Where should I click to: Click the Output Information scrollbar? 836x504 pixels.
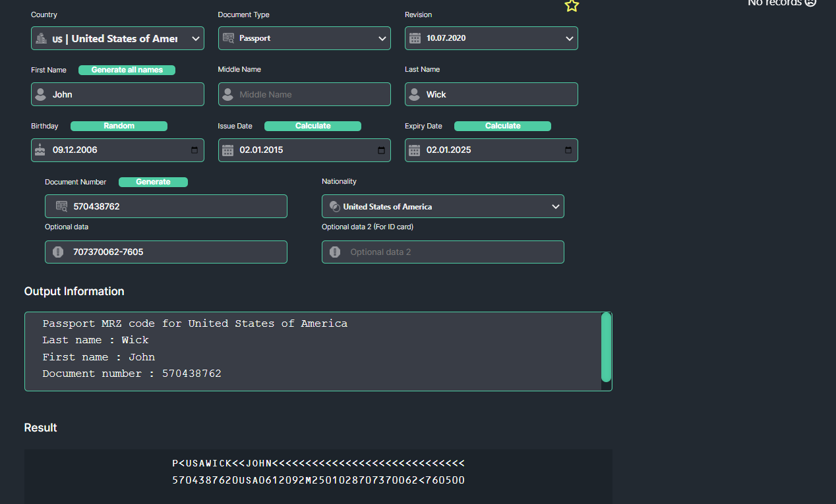click(606, 348)
